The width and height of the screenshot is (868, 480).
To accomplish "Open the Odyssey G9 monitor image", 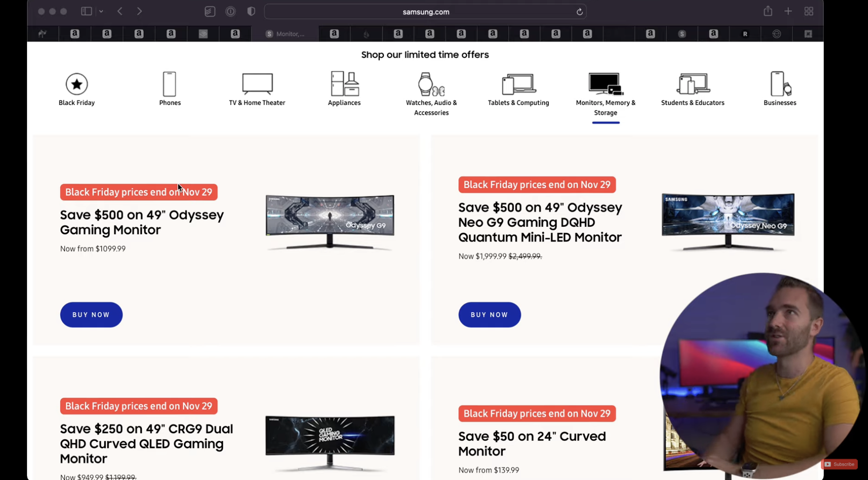I will click(330, 223).
